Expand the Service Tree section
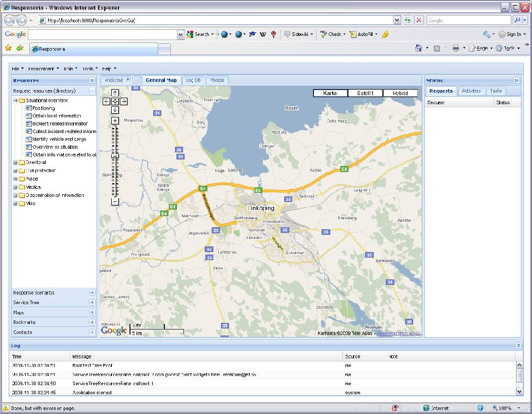 (x=92, y=302)
